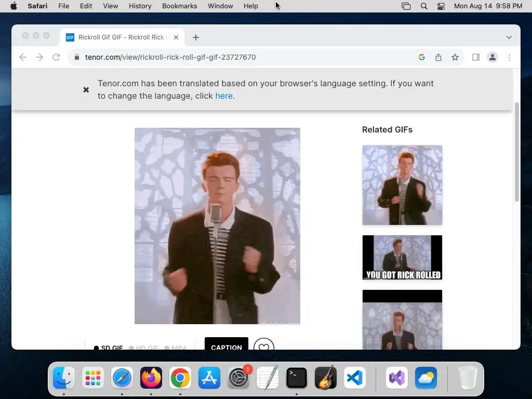This screenshot has width=532, height=399.
Task: Favorite the GIF with heart button
Action: pos(264,344)
